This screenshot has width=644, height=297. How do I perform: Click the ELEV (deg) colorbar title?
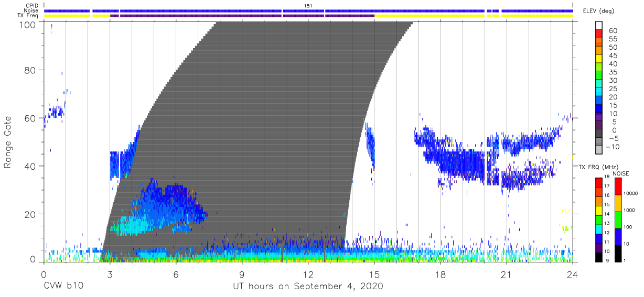coord(598,11)
